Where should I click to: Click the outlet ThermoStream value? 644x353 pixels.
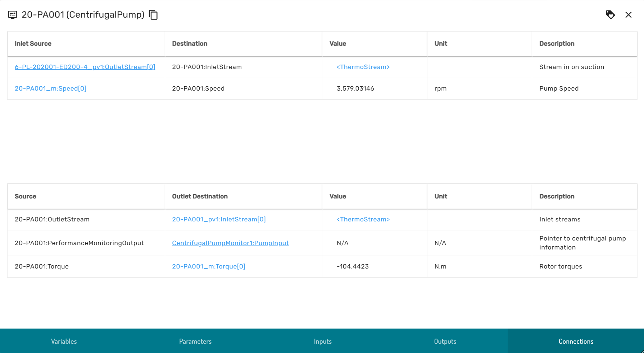pyautogui.click(x=363, y=219)
